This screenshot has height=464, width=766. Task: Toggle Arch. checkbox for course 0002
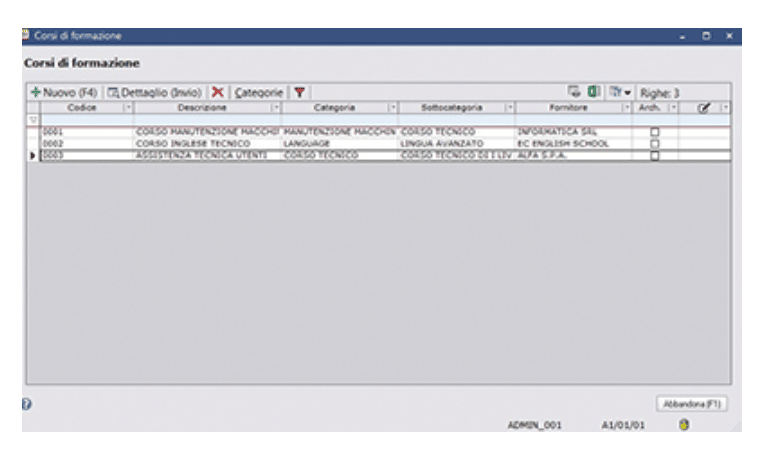coord(655,143)
